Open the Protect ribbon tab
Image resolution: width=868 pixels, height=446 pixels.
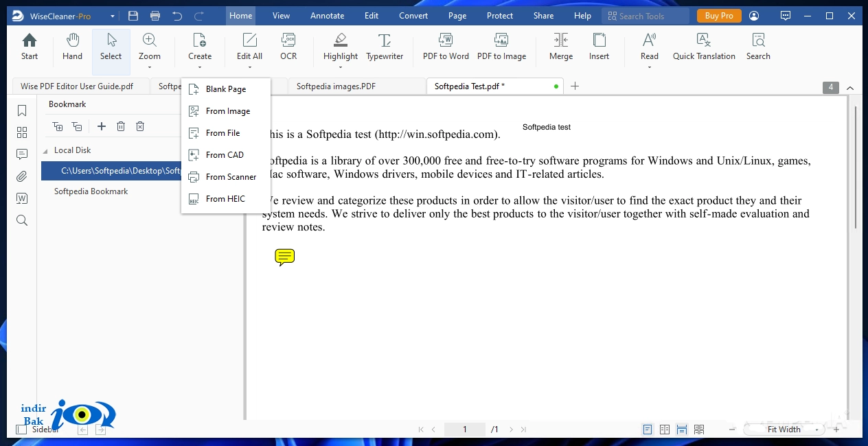coord(500,16)
